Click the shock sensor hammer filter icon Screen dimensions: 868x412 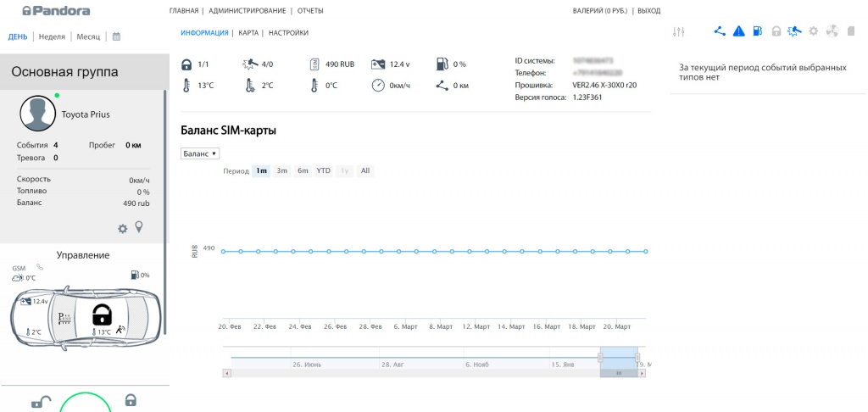[794, 32]
